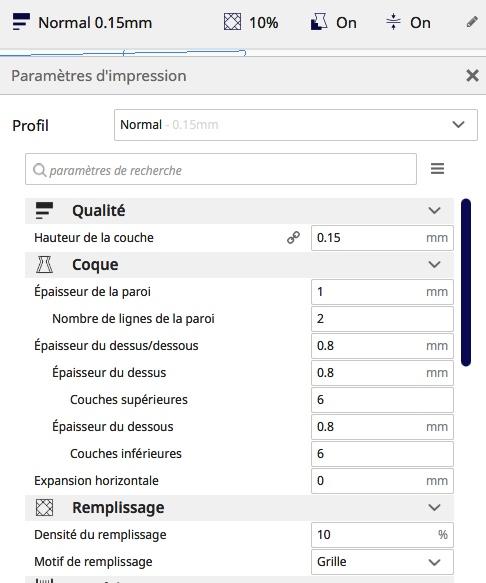Click the settings list vertical scrollbar
Image resolution: width=486 pixels, height=583 pixels.
click(466, 283)
